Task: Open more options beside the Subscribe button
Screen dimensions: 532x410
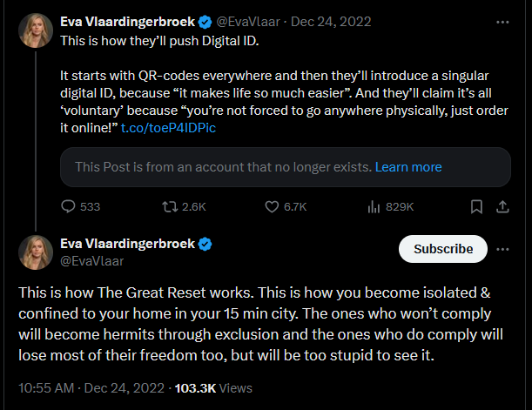Action: point(502,249)
